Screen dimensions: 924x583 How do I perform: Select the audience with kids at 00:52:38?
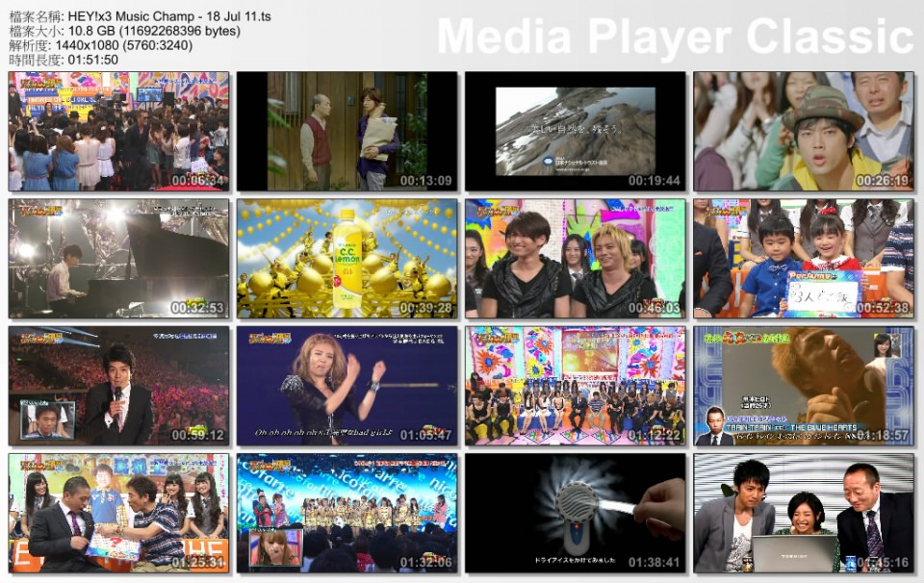pos(805,258)
